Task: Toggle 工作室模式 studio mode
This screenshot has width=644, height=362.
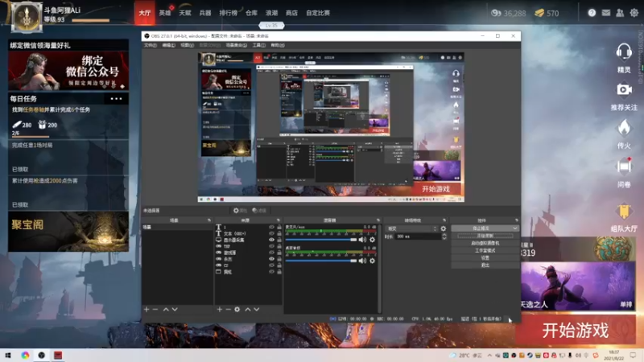Action: (x=485, y=250)
